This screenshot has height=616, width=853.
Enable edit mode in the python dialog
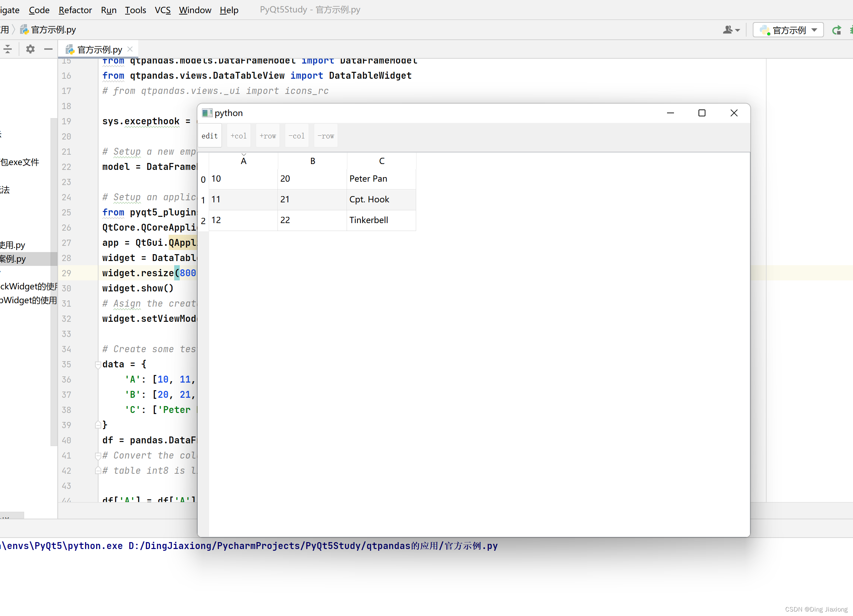209,136
